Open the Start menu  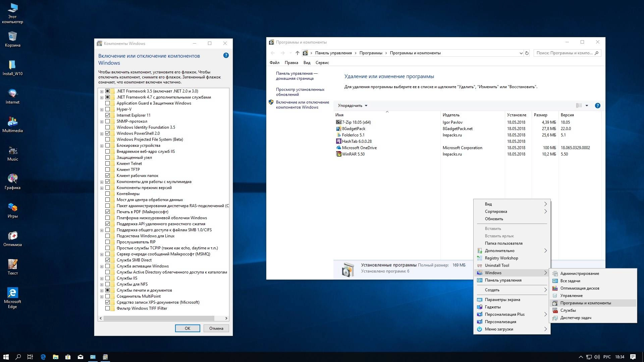pos(6,357)
